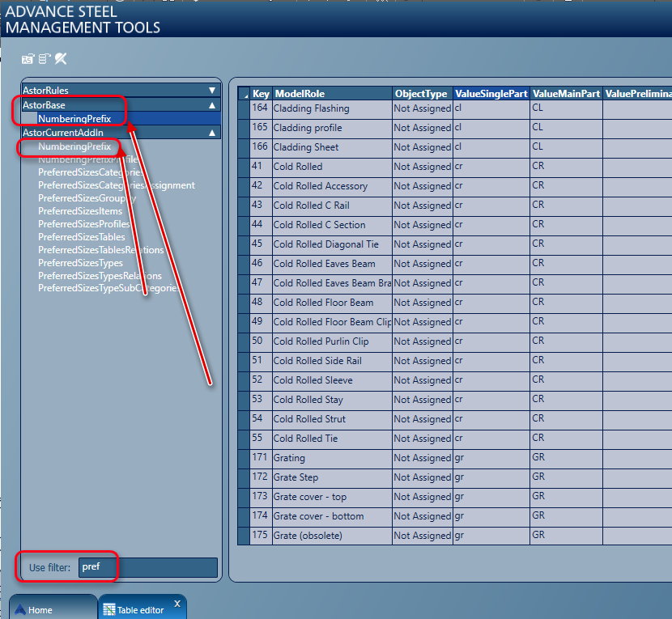Sort by the Key column header

click(259, 93)
